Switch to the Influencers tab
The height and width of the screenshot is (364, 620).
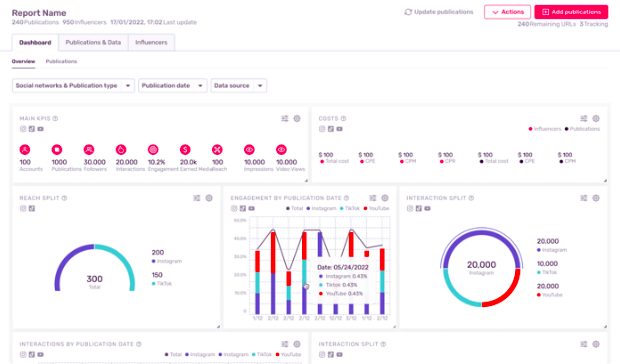tap(151, 43)
